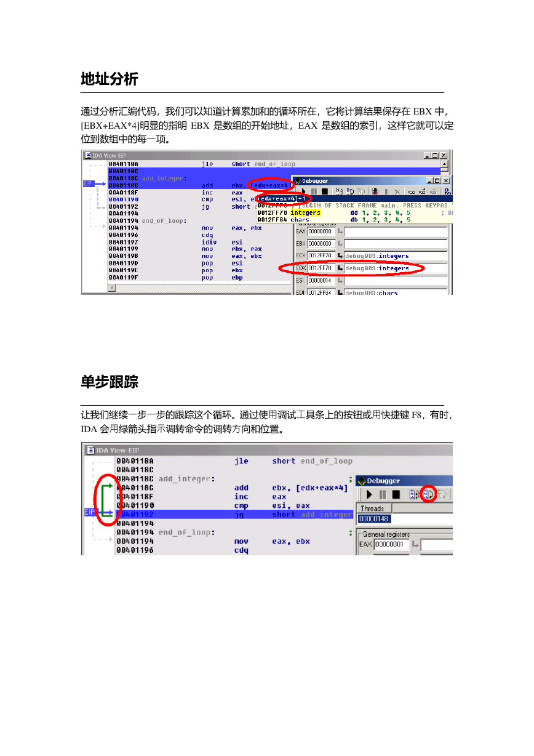The height and width of the screenshot is (756, 534).
Task: Click ESI value field showing 00000014
Action: (322, 281)
